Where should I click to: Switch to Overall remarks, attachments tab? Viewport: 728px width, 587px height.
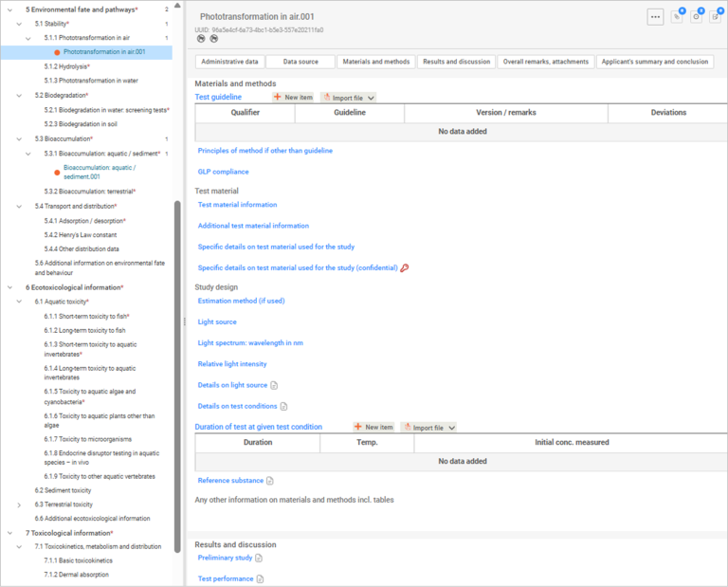pyautogui.click(x=546, y=62)
